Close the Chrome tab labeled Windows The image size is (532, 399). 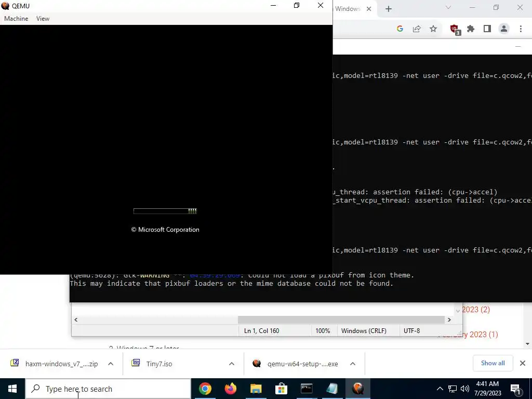[x=369, y=9]
